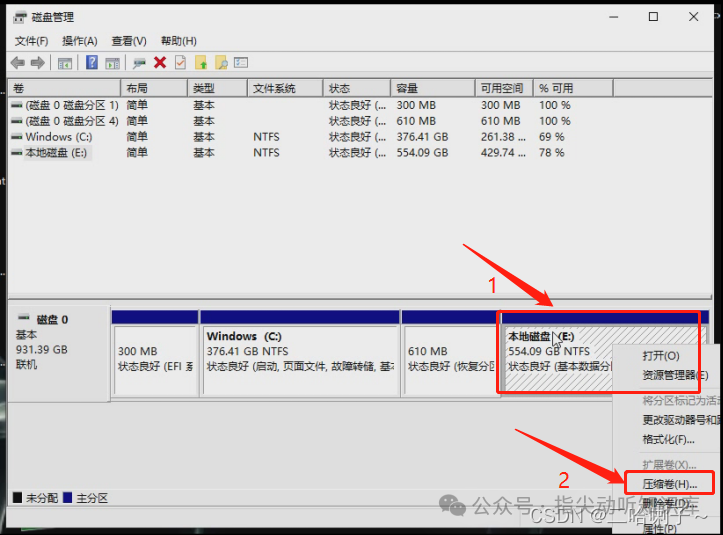Choose 打开(O) in context menu

tap(661, 356)
